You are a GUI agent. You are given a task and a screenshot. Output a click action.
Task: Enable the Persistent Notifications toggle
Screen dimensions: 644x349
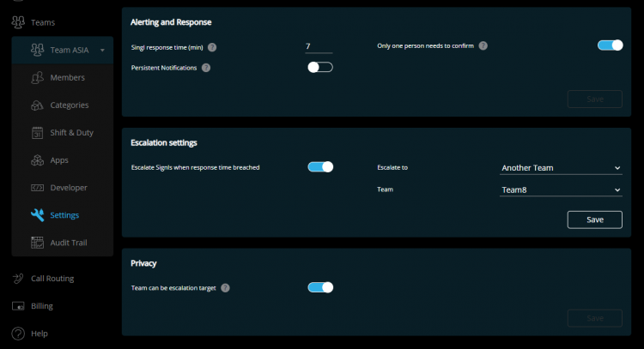pos(320,67)
